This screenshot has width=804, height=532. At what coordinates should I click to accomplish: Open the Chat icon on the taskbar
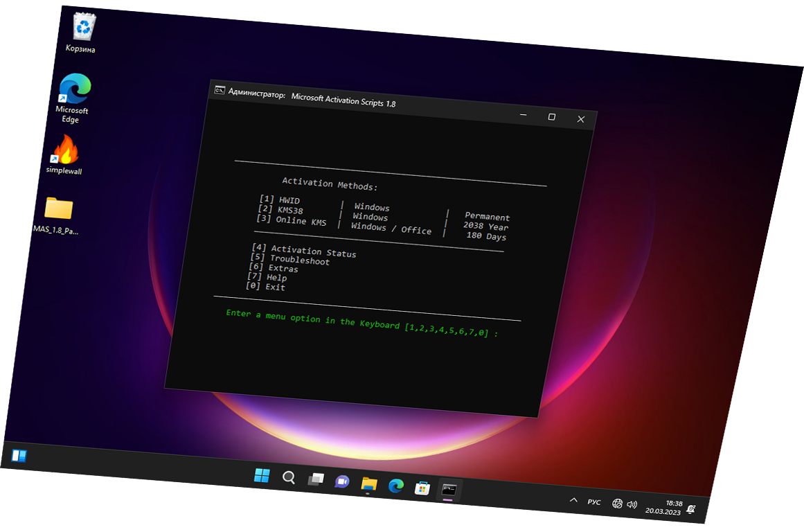click(342, 481)
